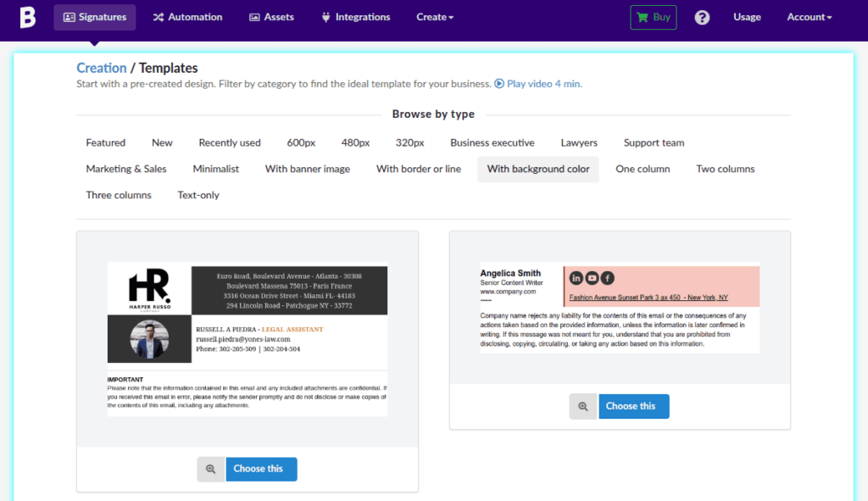Screen dimensions: 868x501
Task: Zoom preview of Angelica Smith template
Action: [x=583, y=406]
